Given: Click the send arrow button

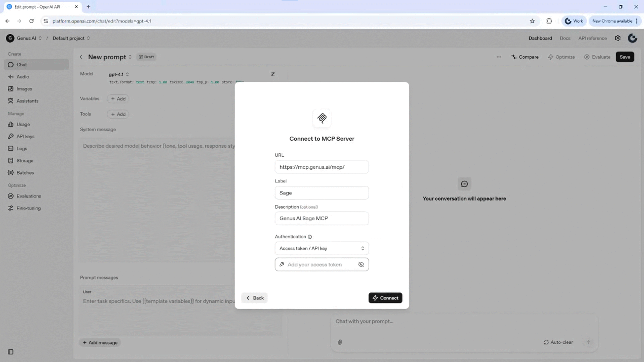Looking at the screenshot, I should 588,342.
